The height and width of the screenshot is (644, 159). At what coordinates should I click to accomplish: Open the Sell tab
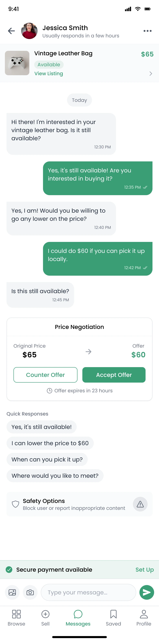click(45, 618)
